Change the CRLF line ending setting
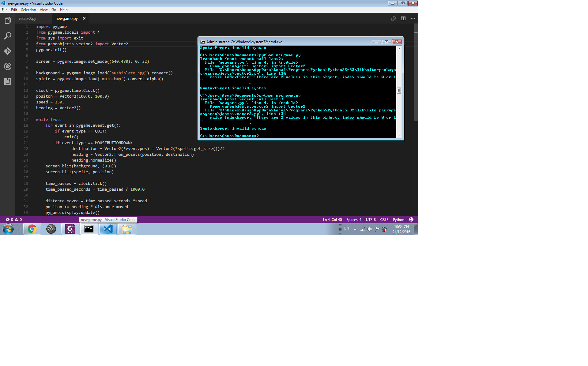The width and height of the screenshot is (588, 366). (384, 219)
